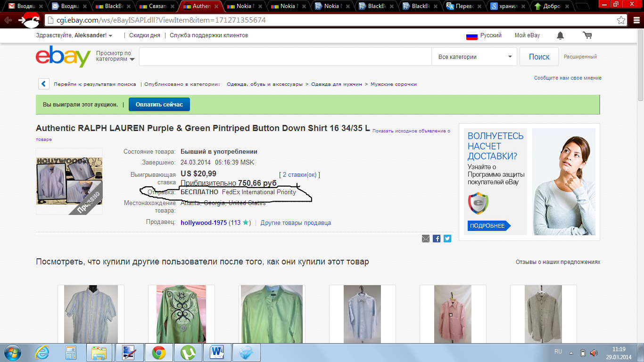Viewport: 644px width, 362px height.
Task: Open the Мужские сорочки breadcrumb
Action: [394, 84]
